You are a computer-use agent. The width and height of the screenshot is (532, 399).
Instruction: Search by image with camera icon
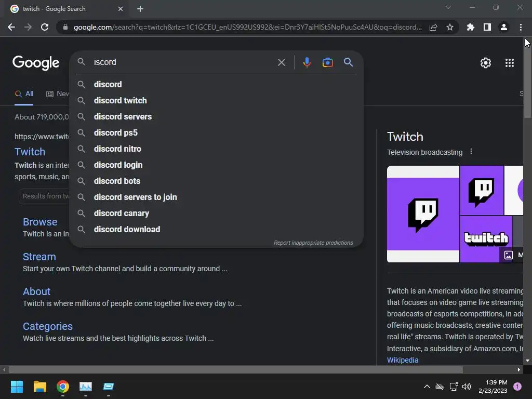327,62
